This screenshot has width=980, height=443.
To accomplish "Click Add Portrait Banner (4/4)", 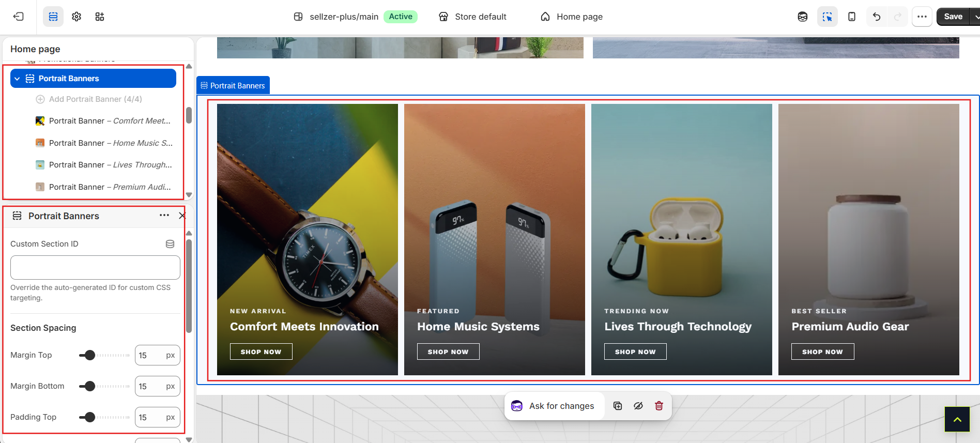I will 88,99.
